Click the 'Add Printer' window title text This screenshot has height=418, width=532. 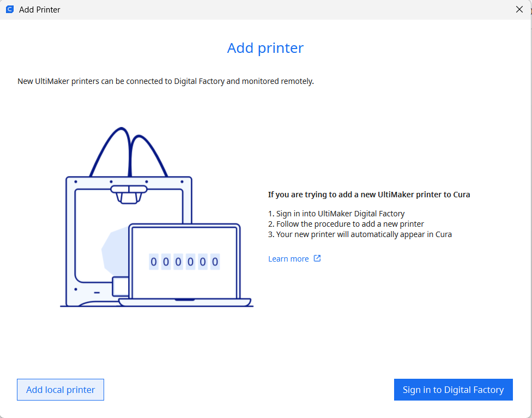pos(40,9)
